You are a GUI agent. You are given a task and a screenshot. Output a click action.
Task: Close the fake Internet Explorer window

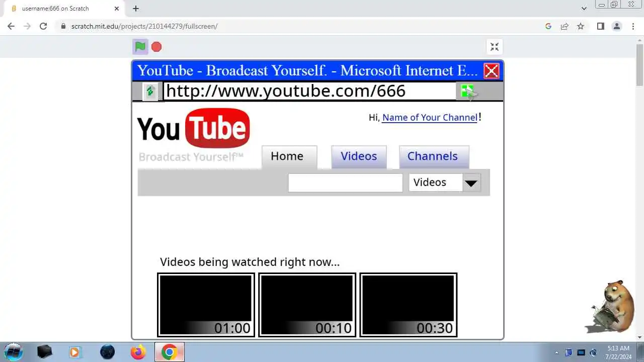click(x=491, y=71)
